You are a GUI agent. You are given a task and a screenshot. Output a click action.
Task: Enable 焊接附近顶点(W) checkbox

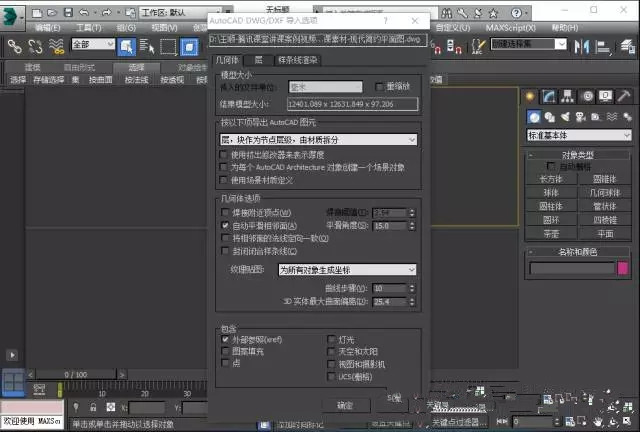pos(225,212)
